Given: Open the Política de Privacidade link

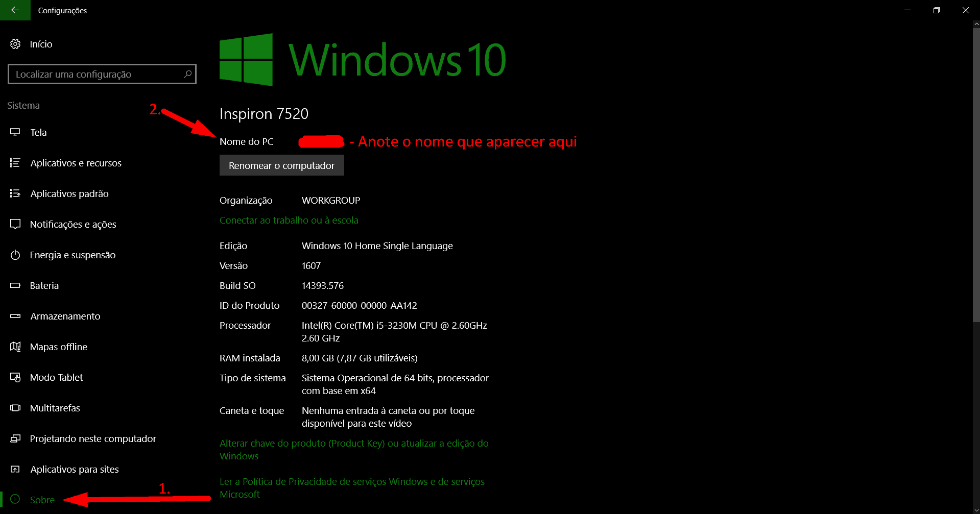Looking at the screenshot, I should point(352,488).
